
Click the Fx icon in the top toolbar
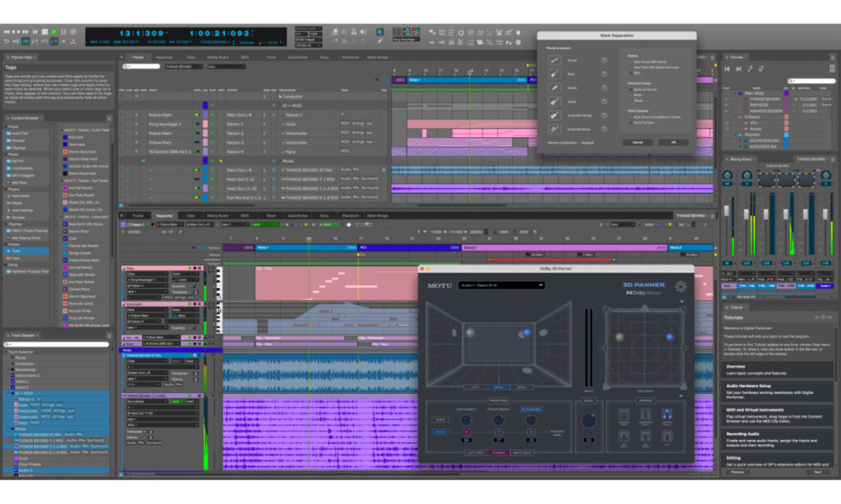(x=508, y=43)
